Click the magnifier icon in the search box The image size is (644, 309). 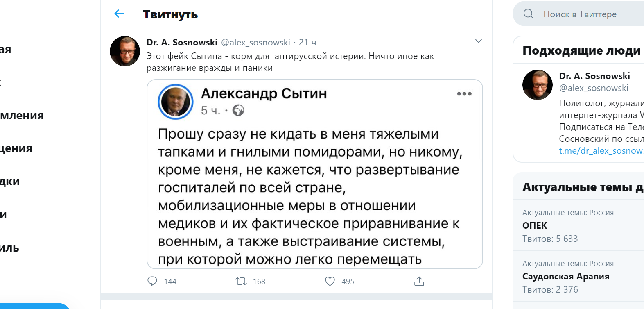529,14
